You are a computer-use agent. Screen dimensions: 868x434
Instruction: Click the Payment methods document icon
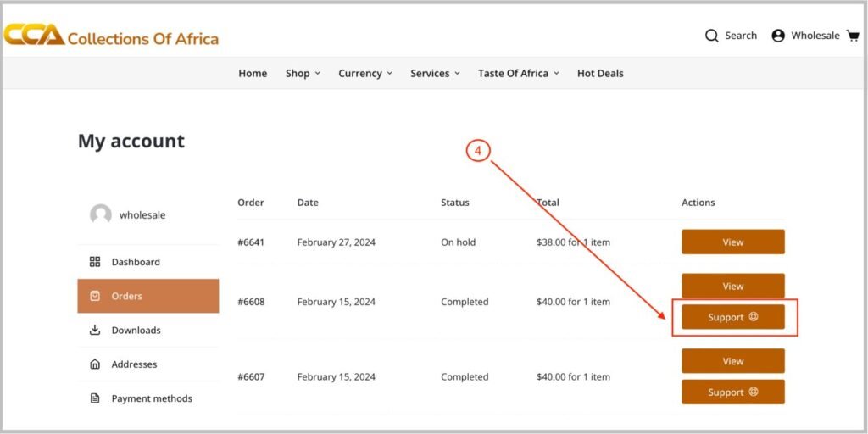coord(95,398)
